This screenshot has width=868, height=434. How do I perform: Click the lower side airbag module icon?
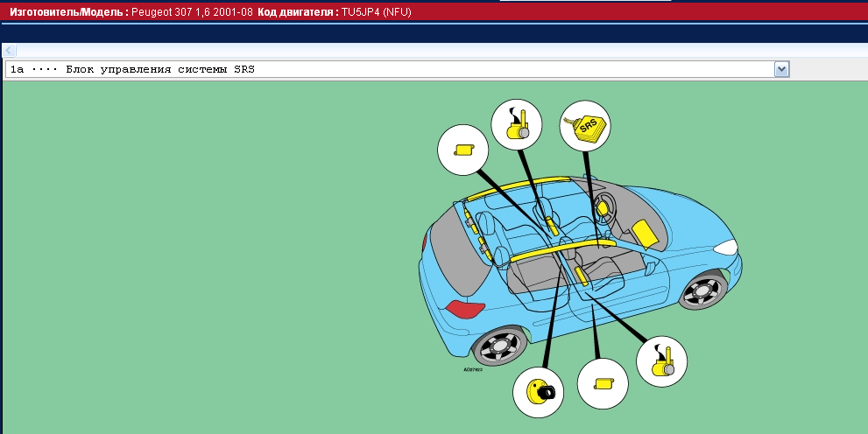[603, 384]
